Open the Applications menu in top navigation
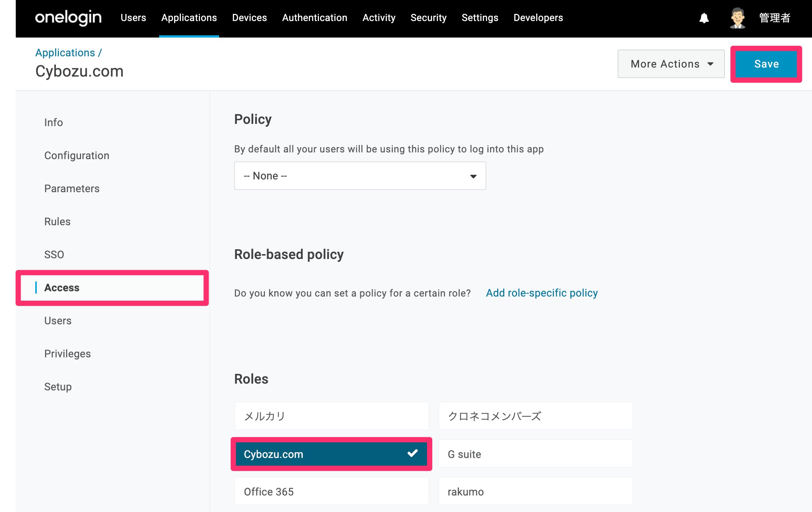The width and height of the screenshot is (812, 512). tap(189, 18)
